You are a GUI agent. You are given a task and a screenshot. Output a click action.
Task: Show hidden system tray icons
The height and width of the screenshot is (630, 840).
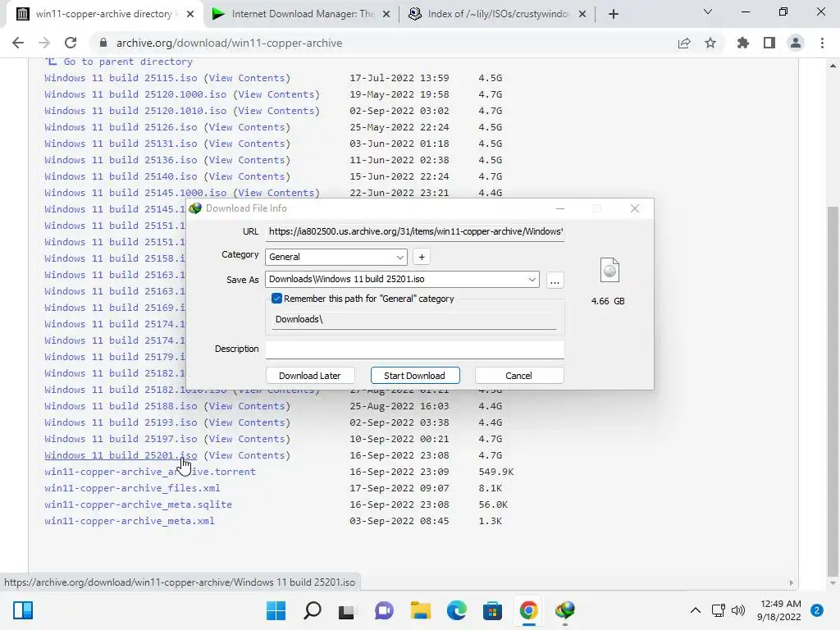point(696,610)
